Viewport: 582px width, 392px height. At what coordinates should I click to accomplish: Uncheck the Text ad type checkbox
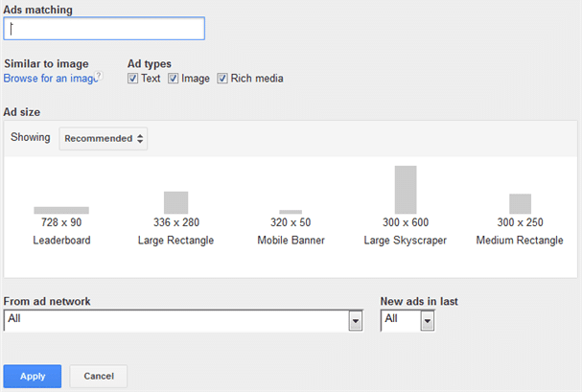pyautogui.click(x=132, y=79)
